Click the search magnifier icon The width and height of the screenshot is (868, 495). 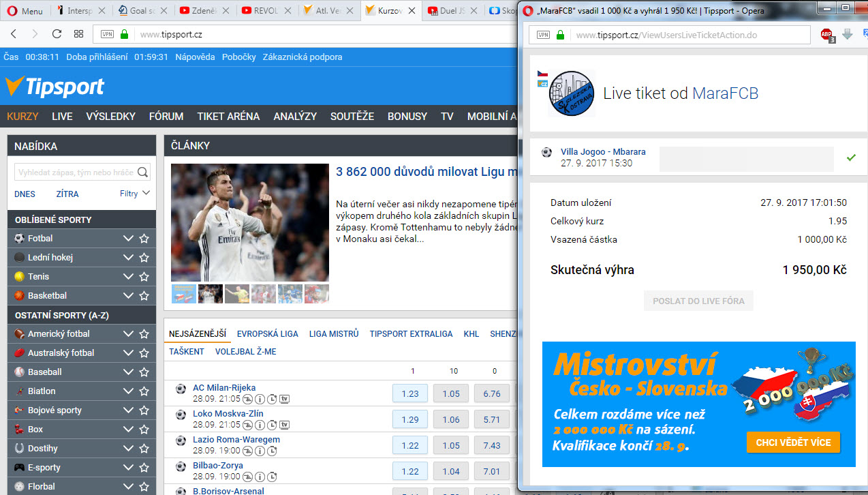pos(143,172)
